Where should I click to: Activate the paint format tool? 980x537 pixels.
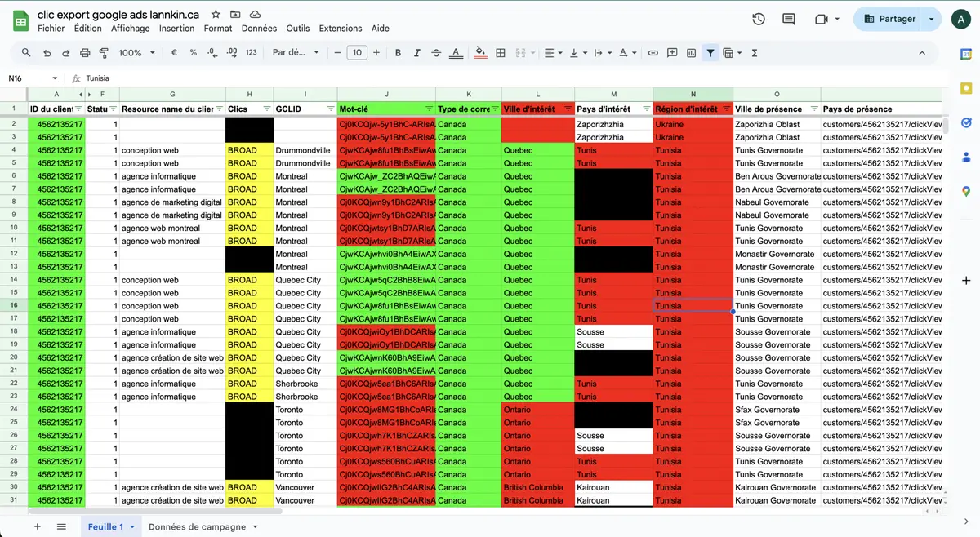coord(104,53)
